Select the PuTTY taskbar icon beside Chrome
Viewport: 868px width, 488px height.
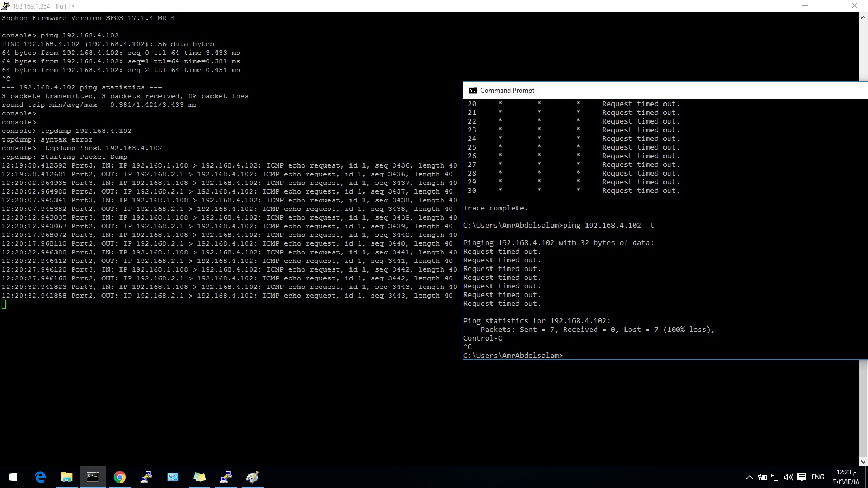click(146, 477)
